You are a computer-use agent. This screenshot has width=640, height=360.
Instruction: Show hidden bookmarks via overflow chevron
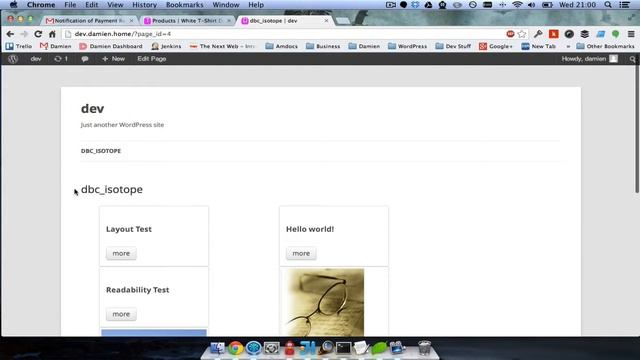(568, 47)
